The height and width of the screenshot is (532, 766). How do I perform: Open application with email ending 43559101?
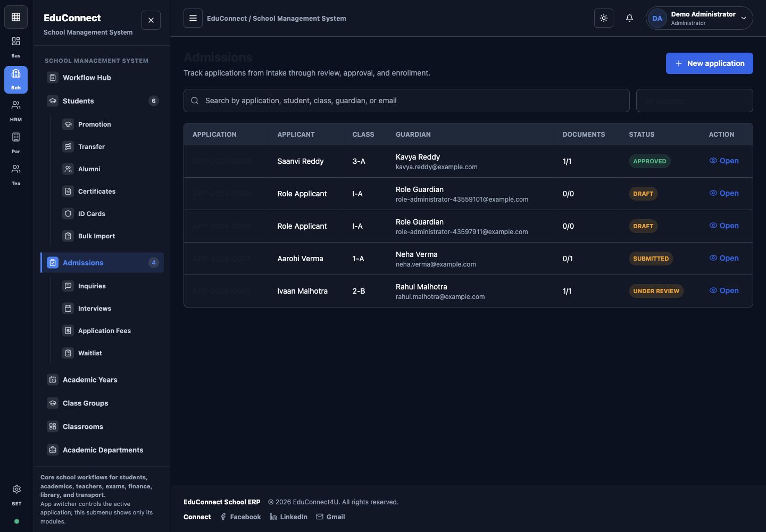pos(724,193)
